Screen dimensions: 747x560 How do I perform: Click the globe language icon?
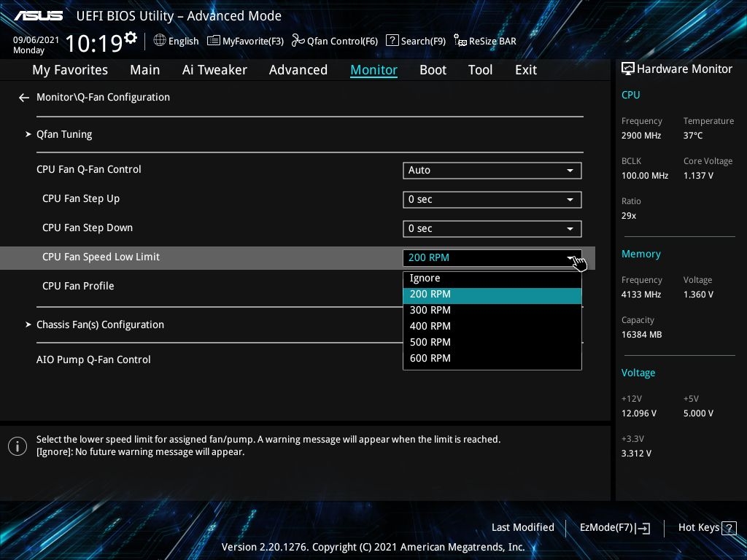click(160, 41)
